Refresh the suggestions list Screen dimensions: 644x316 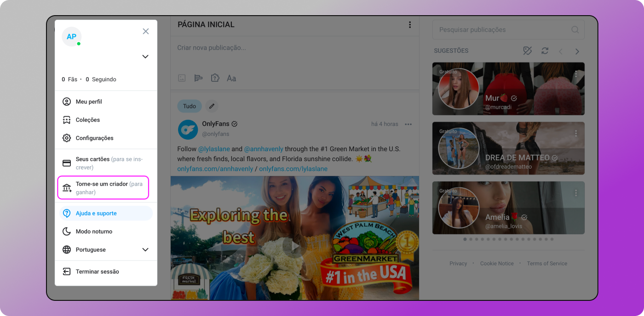(545, 51)
